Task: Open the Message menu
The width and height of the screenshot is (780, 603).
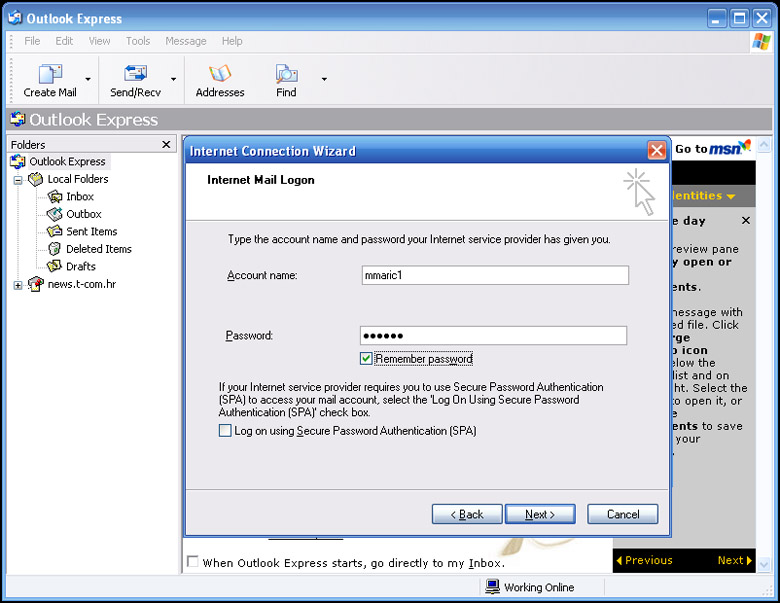Action: point(186,41)
